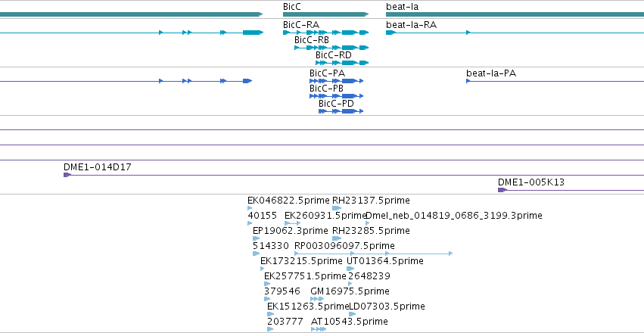The image size is (644, 333).
Task: Select the beat-Ia-PA protein label
Action: [491, 73]
